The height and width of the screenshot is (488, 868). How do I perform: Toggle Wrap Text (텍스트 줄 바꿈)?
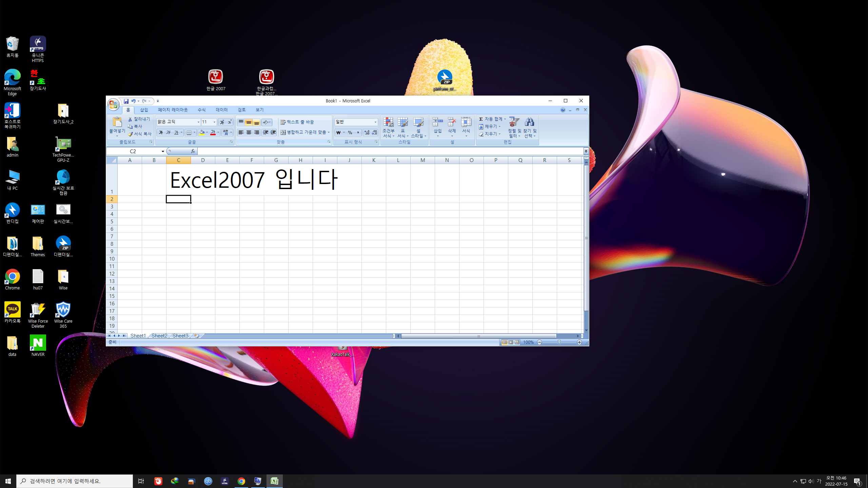point(297,122)
